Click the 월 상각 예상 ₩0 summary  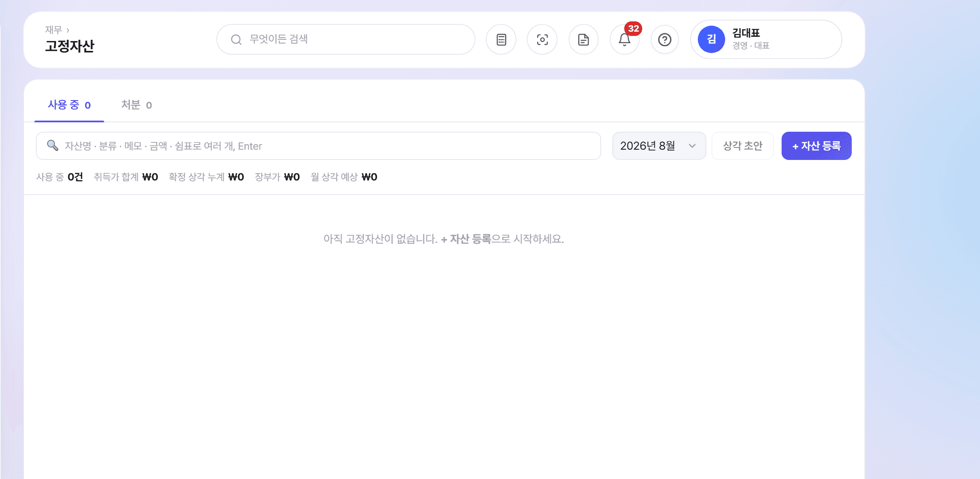tap(344, 177)
